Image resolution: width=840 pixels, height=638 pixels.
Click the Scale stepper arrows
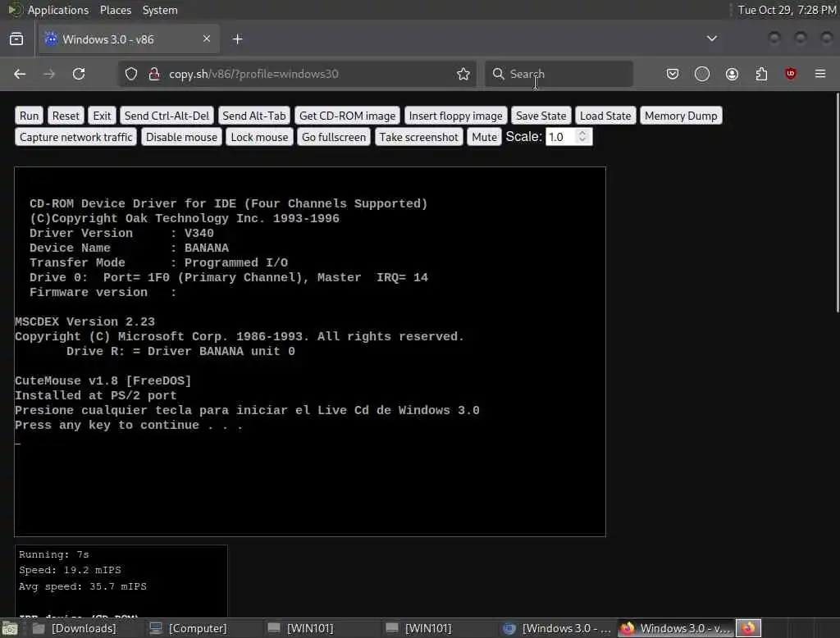click(x=582, y=137)
